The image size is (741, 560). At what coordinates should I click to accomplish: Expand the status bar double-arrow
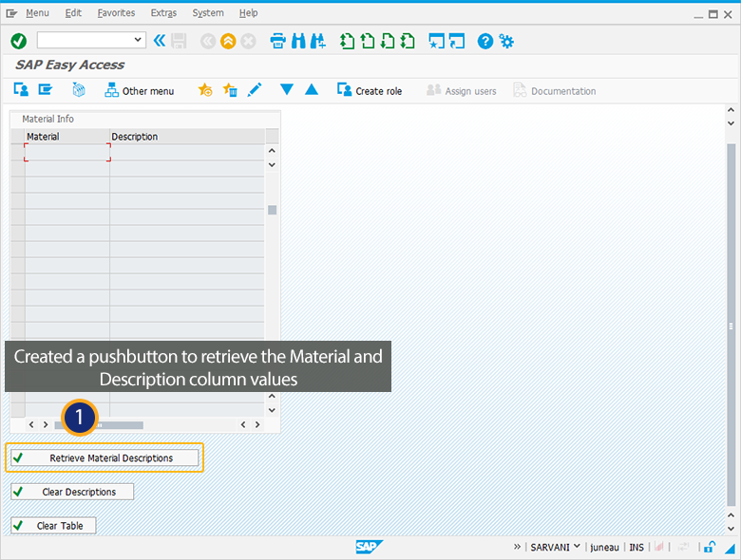coord(517,547)
